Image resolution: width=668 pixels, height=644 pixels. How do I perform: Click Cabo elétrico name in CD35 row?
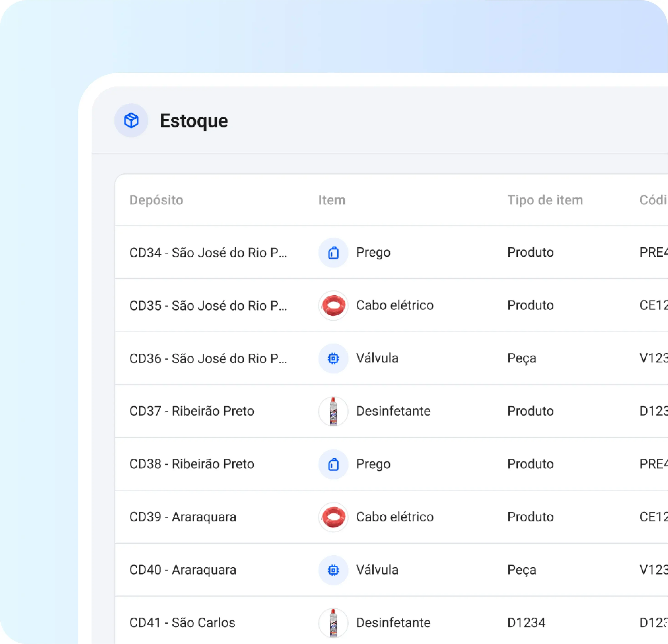click(395, 306)
